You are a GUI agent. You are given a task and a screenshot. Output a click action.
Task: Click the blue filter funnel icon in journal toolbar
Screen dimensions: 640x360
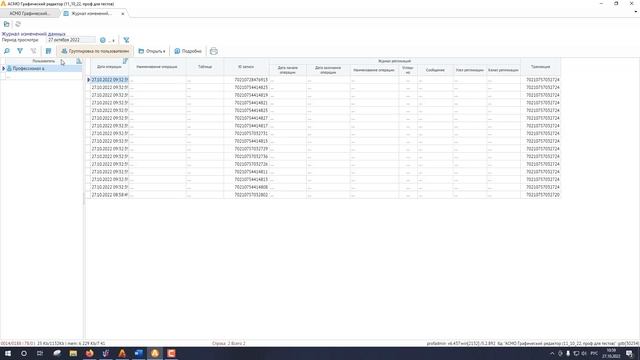click(x=20, y=51)
